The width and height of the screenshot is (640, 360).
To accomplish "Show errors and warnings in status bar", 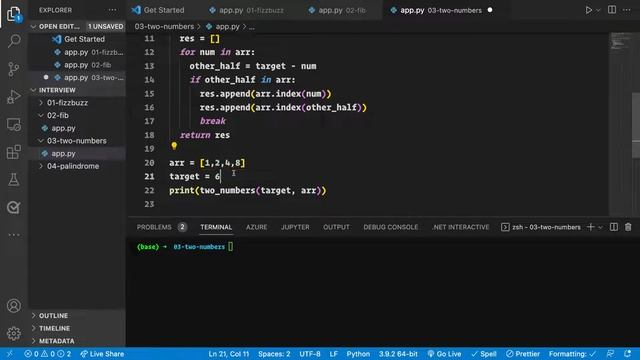I will tap(48, 354).
